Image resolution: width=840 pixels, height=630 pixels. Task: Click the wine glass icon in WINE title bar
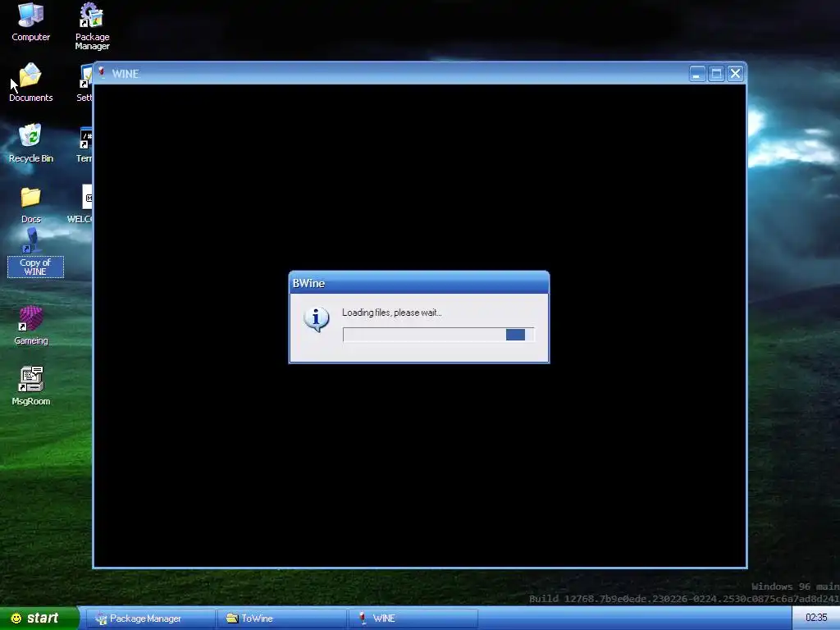click(101, 73)
